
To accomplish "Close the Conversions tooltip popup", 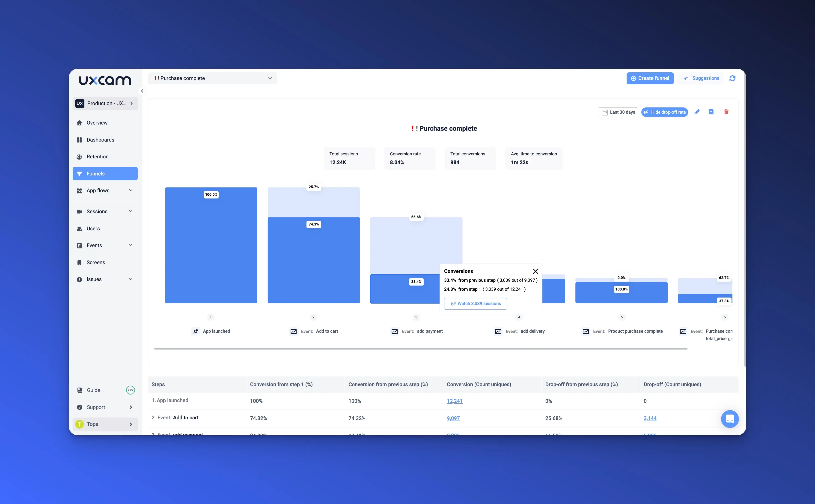I will click(535, 271).
